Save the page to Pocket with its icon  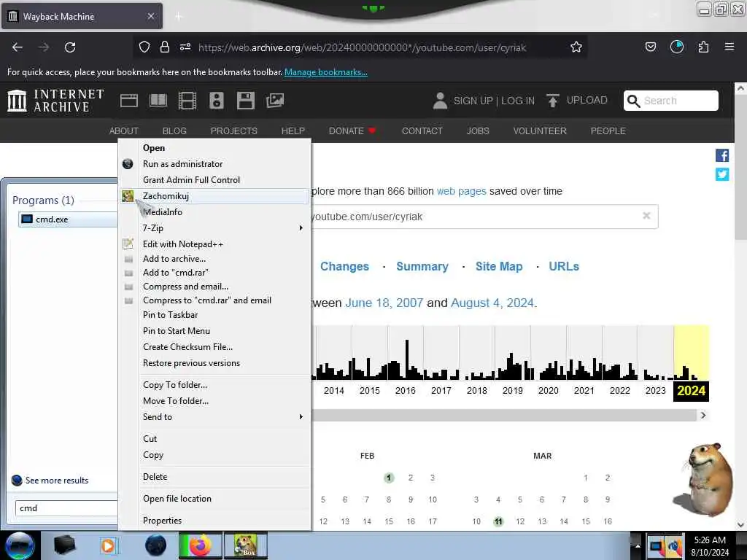[x=650, y=47]
